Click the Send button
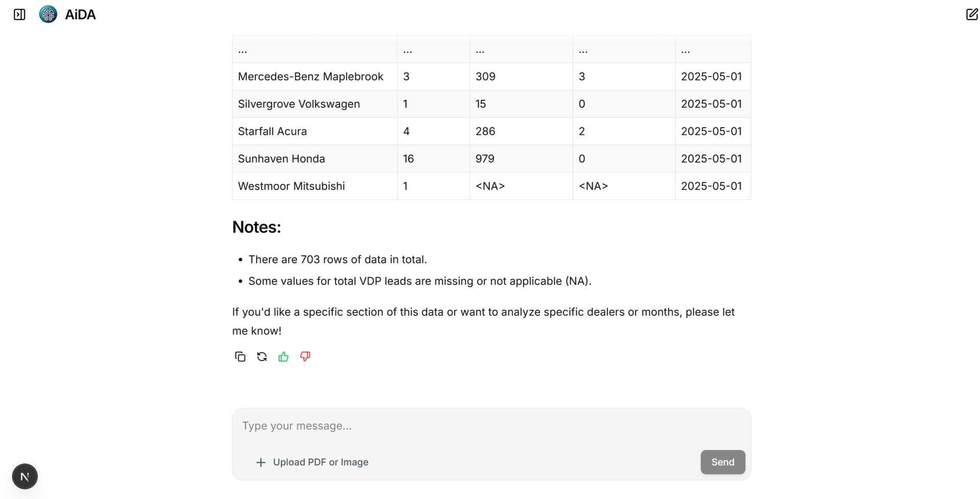980x499 pixels. pyautogui.click(x=723, y=462)
